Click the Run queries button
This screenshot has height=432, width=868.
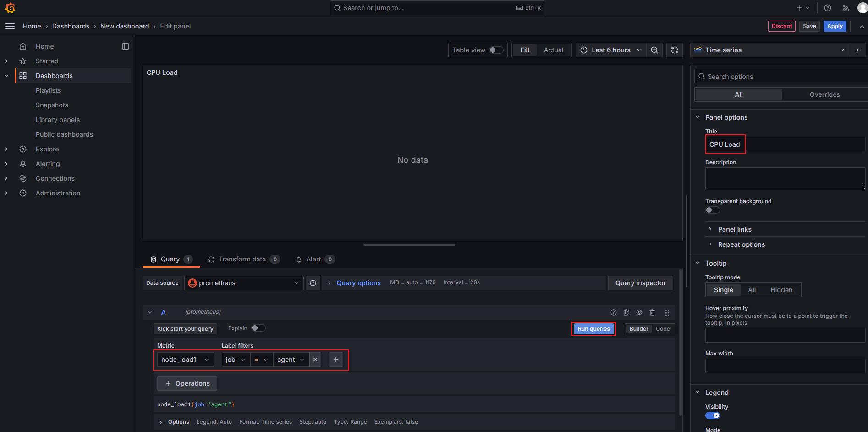tap(593, 329)
